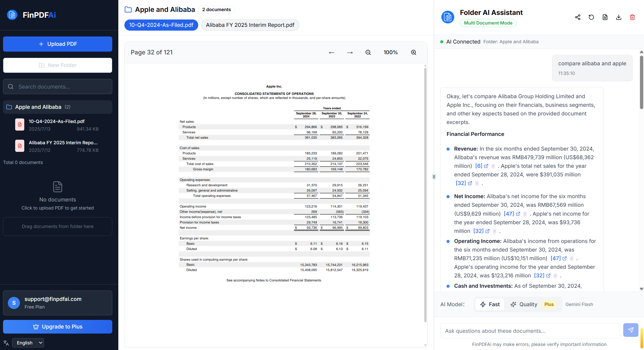The height and width of the screenshot is (350, 644).
Task: Open citation [6] in the Revenue bullet
Action: (479, 166)
